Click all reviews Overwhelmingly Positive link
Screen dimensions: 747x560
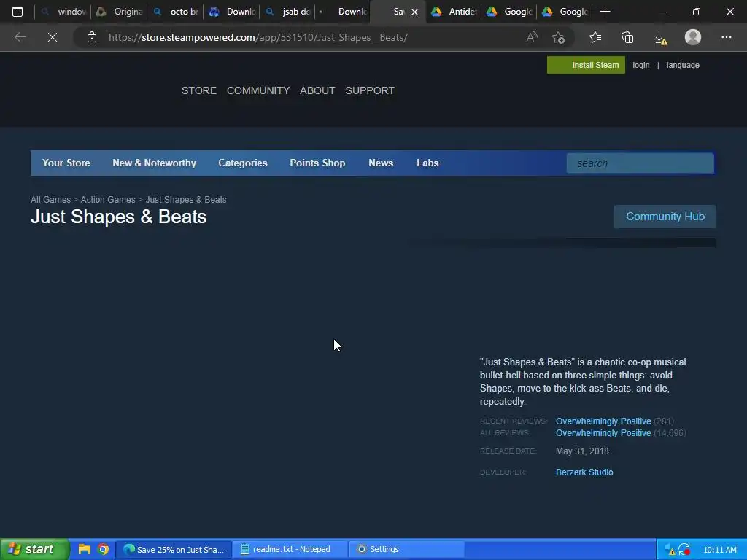pos(603,433)
